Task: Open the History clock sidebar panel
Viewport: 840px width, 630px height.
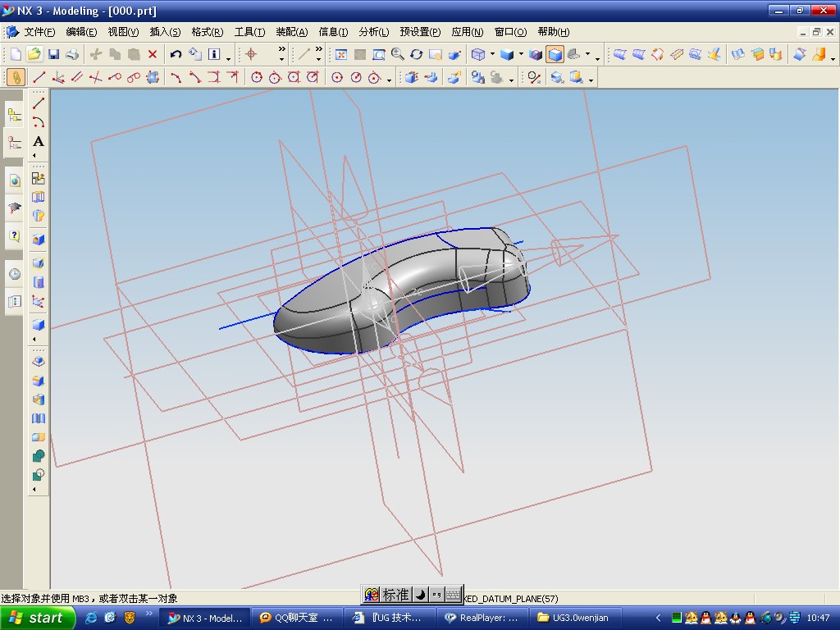Action: coord(15,274)
